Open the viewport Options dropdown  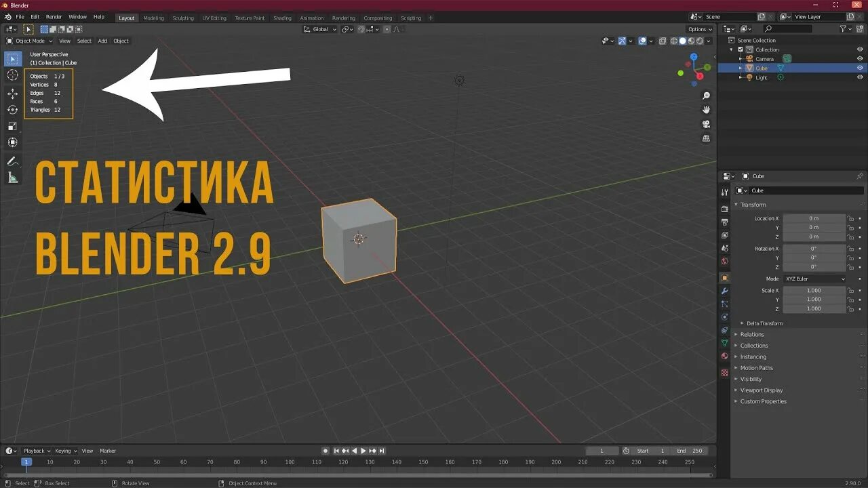[x=700, y=29]
